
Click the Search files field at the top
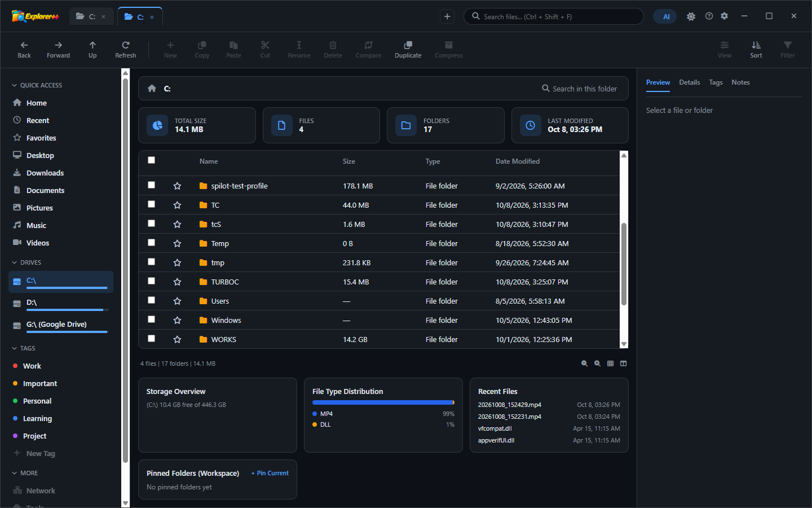click(554, 16)
